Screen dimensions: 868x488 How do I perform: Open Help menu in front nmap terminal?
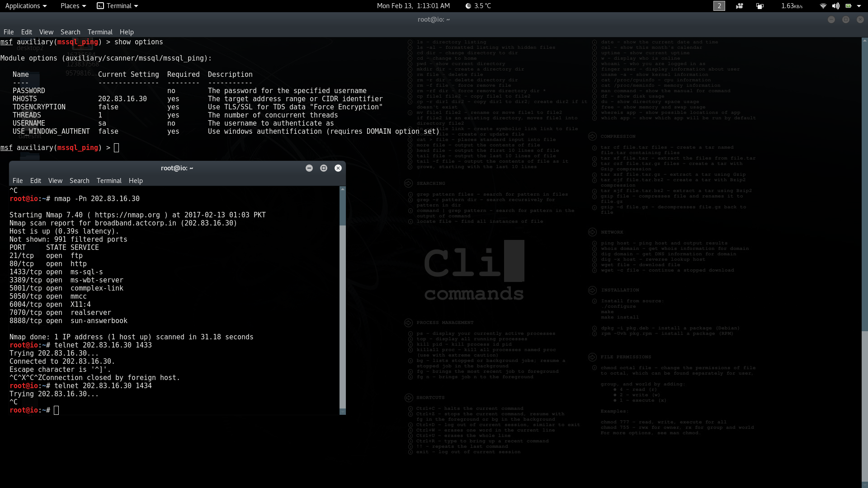pyautogui.click(x=136, y=181)
